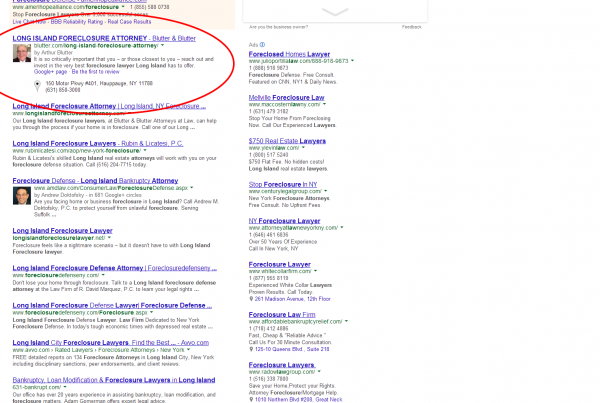This screenshot has width=600, height=403.
Task: Open Stop Foreclosure In NY ad
Action: 283,184
